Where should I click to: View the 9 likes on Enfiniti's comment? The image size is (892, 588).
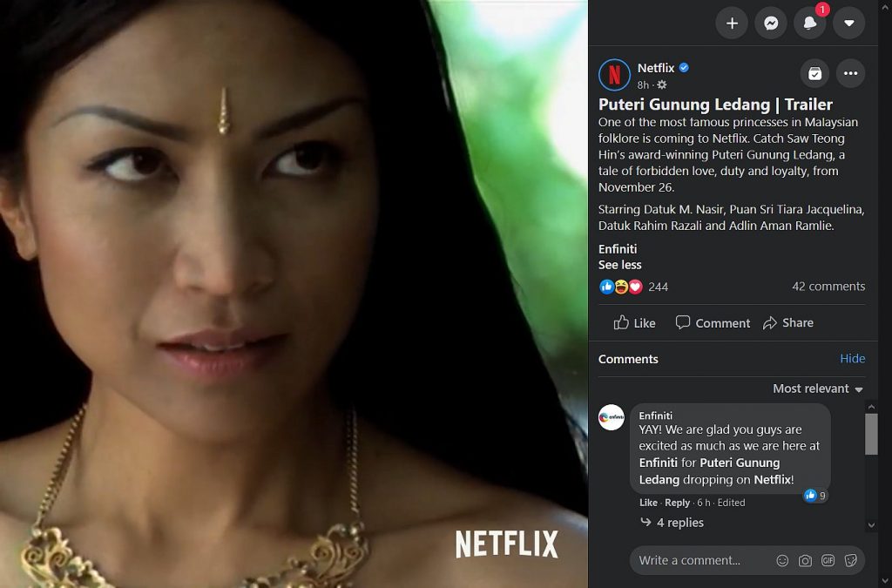point(815,496)
